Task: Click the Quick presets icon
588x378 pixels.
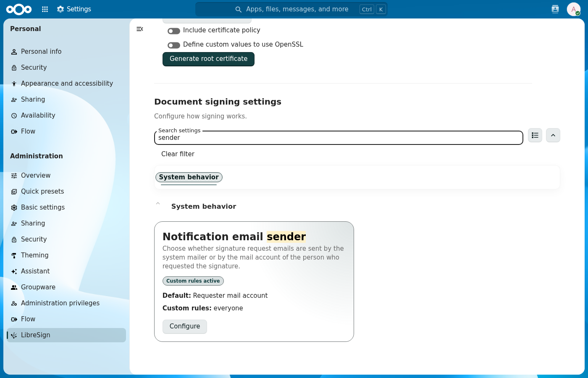Action: pos(14,192)
